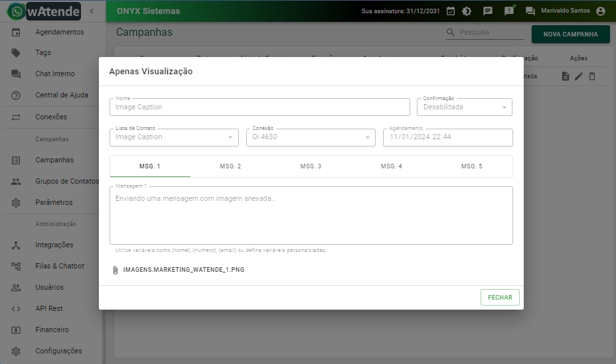Image resolution: width=616 pixels, height=364 pixels.
Task: Open Financeiro in the sidebar
Action: coord(52,330)
